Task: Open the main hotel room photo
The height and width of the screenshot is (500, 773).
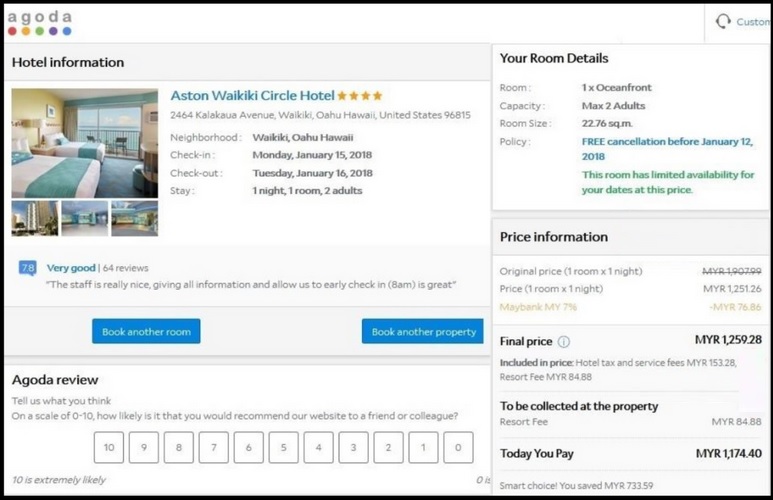Action: [x=84, y=143]
